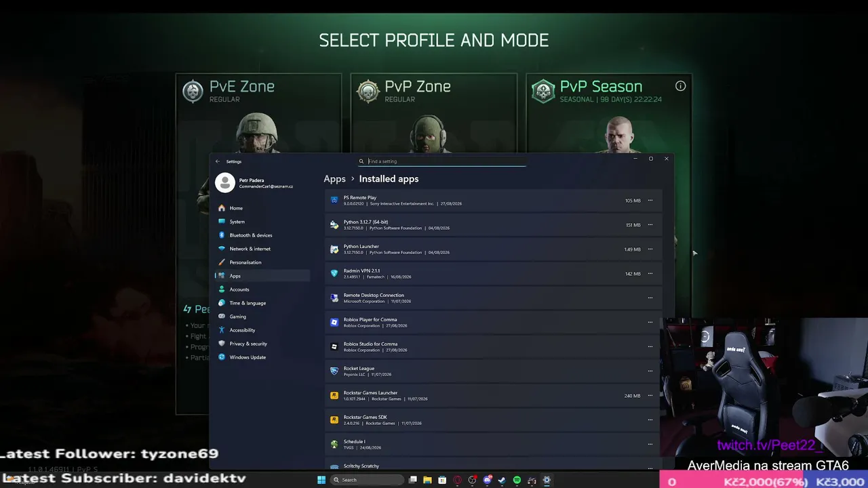
Task: Open File Explorer from the taskbar
Action: point(427,480)
